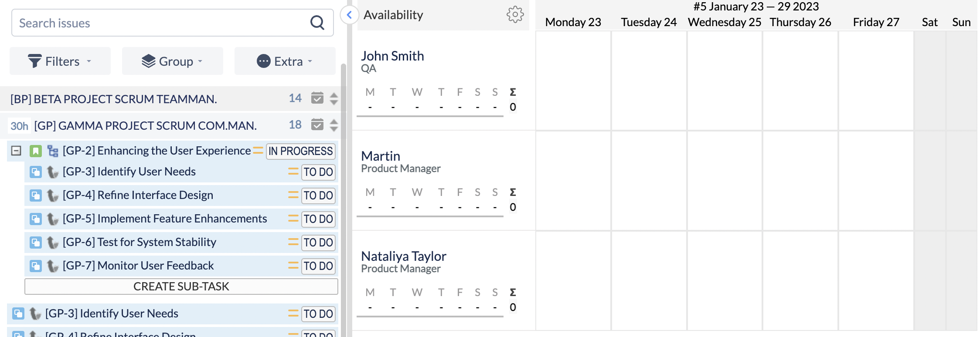Select Wednesday 25 column header

(x=725, y=22)
